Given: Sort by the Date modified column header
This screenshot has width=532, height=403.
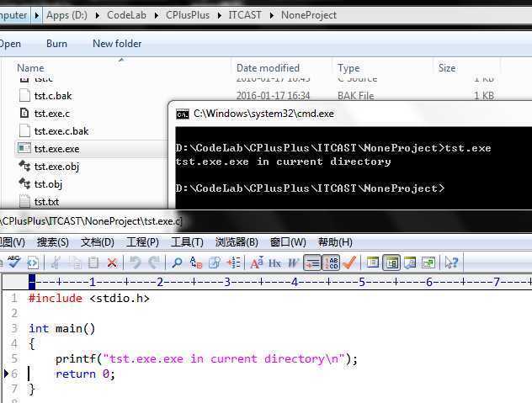Looking at the screenshot, I should tap(268, 68).
